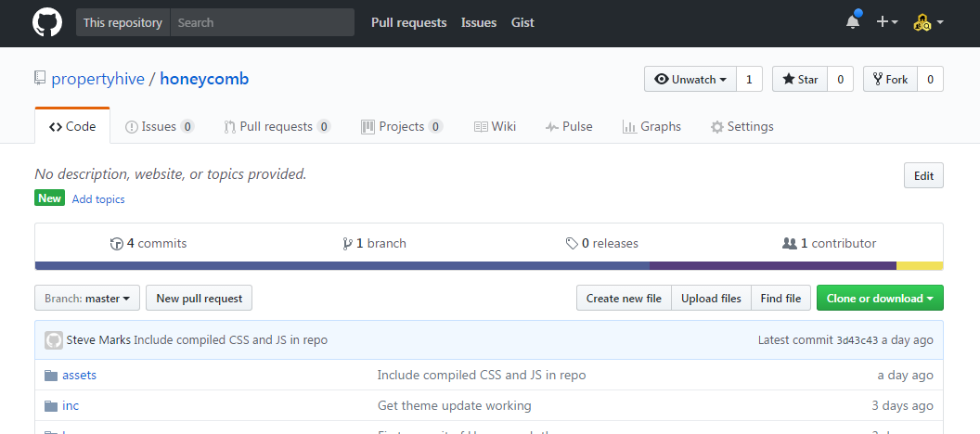The width and height of the screenshot is (980, 434).
Task: Click the Add topics link
Action: coord(98,199)
